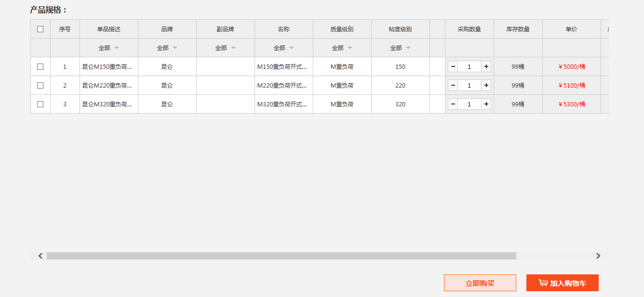Open the 粘度级别 filter dropdown
The height and width of the screenshot is (297, 644).
pyautogui.click(x=401, y=48)
